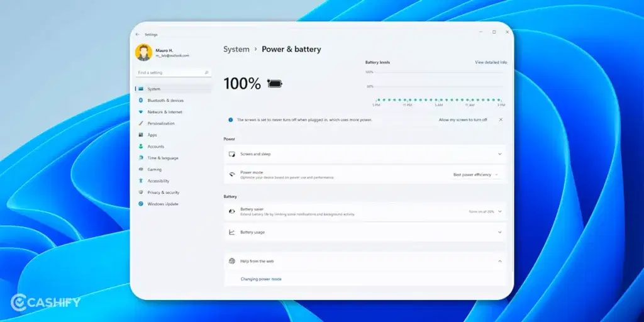This screenshot has height=322, width=644.
Task: Expand the Battery usage section
Action: click(x=500, y=232)
